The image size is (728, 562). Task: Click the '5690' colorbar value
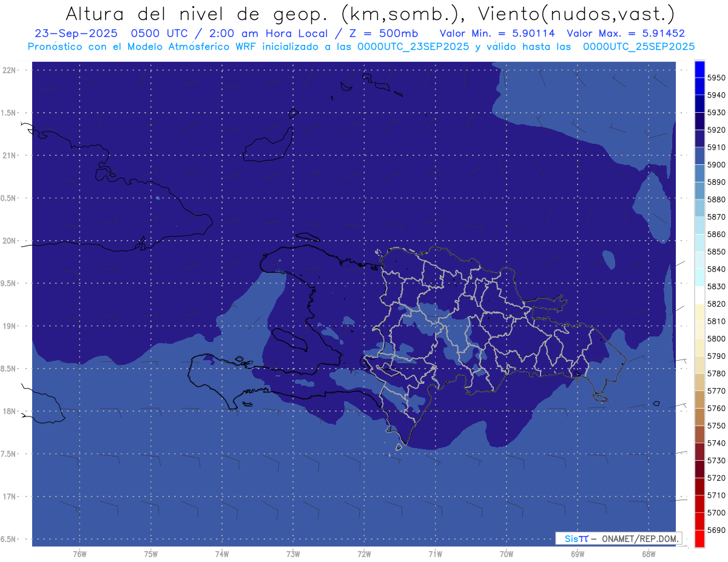point(716,530)
